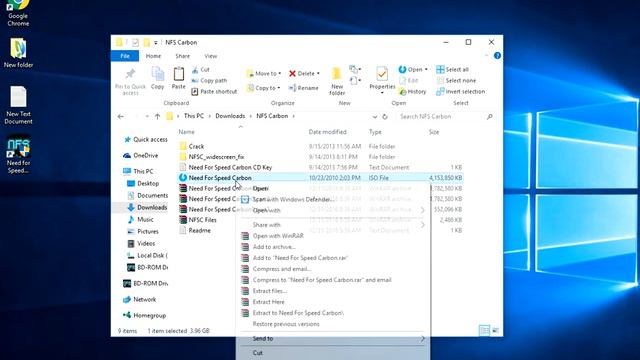Viewport: 640px width, 360px height.
Task: Select Desktop in the navigation pane
Action: click(x=143, y=184)
